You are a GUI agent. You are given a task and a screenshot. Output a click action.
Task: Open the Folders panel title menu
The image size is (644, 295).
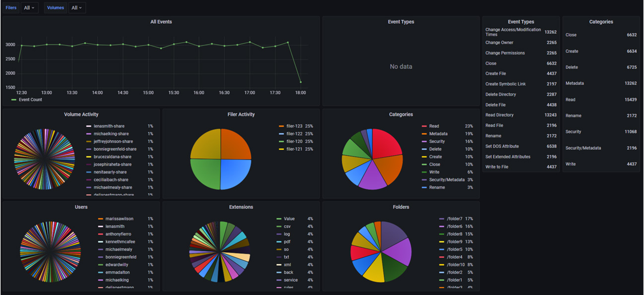[x=401, y=207]
